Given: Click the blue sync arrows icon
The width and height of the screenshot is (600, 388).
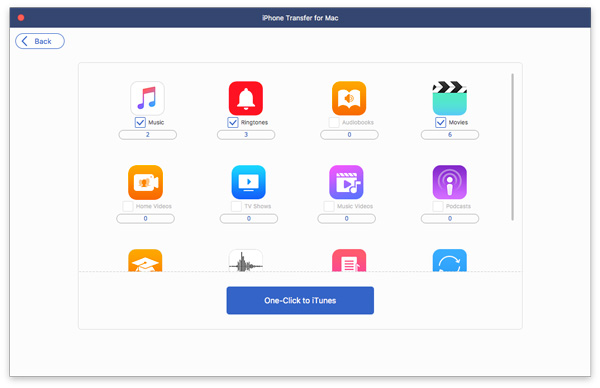Looking at the screenshot, I should tap(450, 260).
